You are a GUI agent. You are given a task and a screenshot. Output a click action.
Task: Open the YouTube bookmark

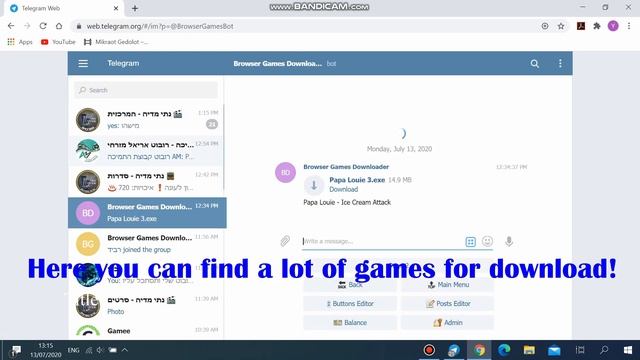pyautogui.click(x=58, y=42)
